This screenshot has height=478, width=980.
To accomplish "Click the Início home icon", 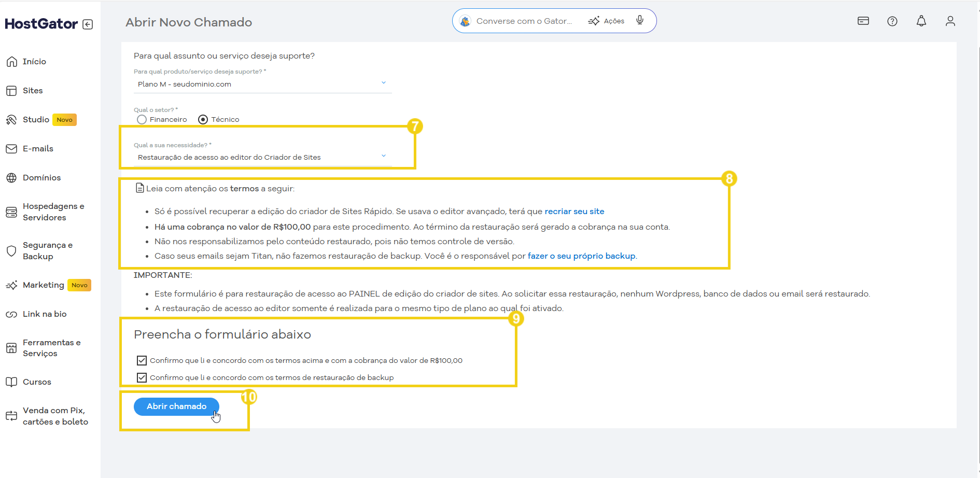I will (11, 62).
